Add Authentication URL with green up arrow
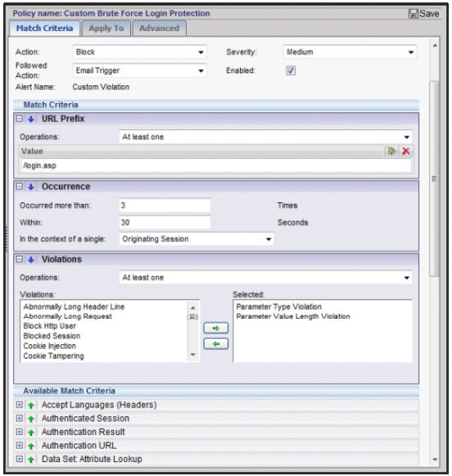Image resolution: width=452 pixels, height=476 pixels. [x=30, y=446]
